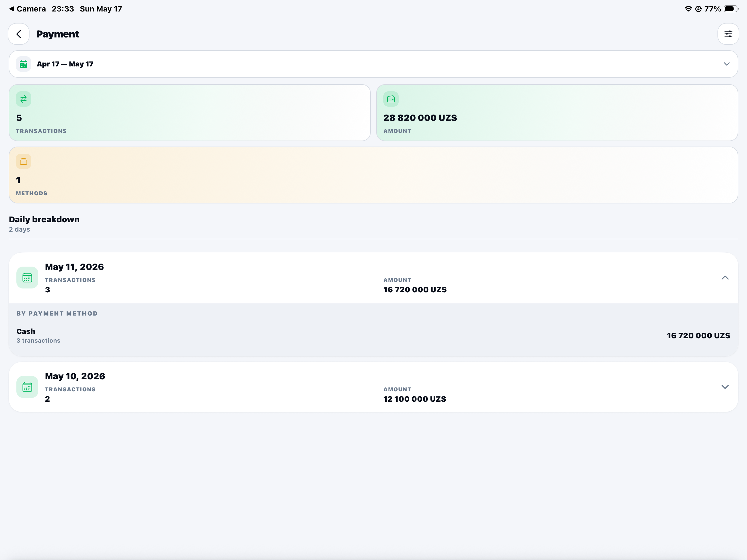This screenshot has width=747, height=560.
Task: Tap the 77% battery percentage
Action: coord(713,9)
